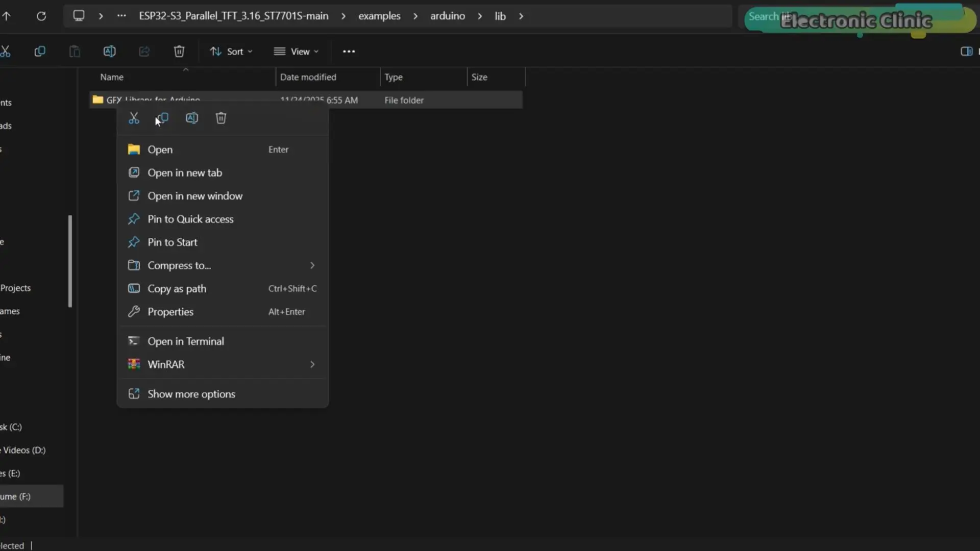Open the Sort dropdown
Image resolution: width=980 pixels, height=551 pixels.
231,52
